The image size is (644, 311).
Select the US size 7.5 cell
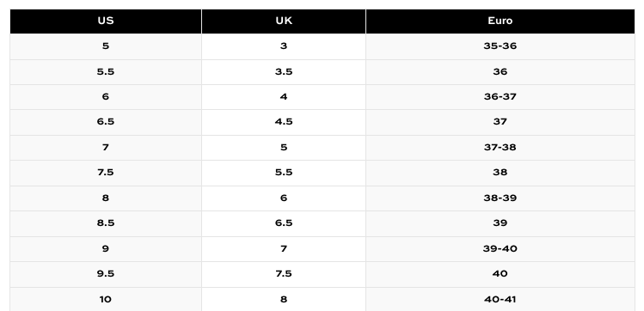106,173
